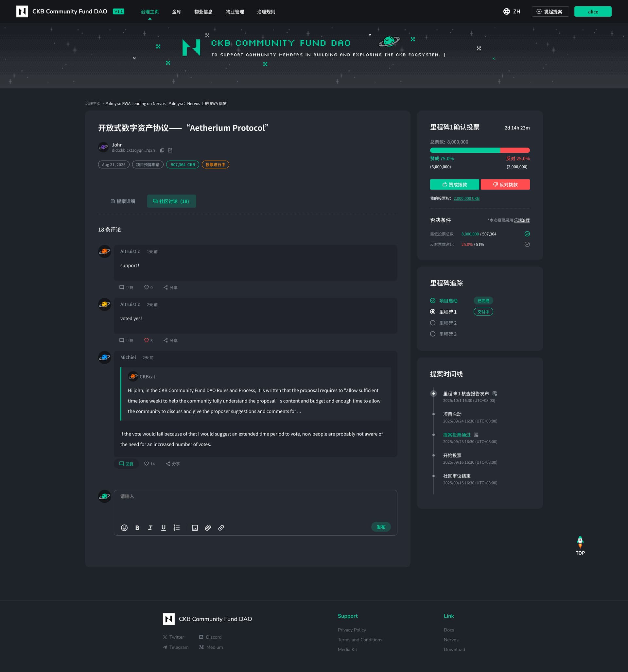This screenshot has width=628, height=672.
Task: Toggle bold formatting in comment editor
Action: (137, 528)
